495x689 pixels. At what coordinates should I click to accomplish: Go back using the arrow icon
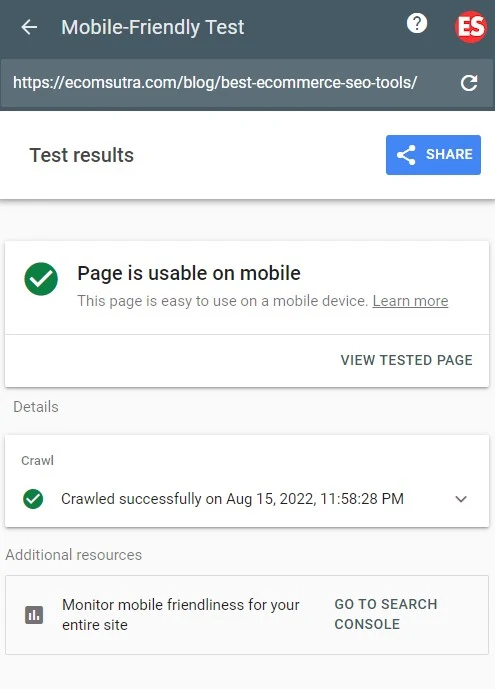tap(29, 27)
